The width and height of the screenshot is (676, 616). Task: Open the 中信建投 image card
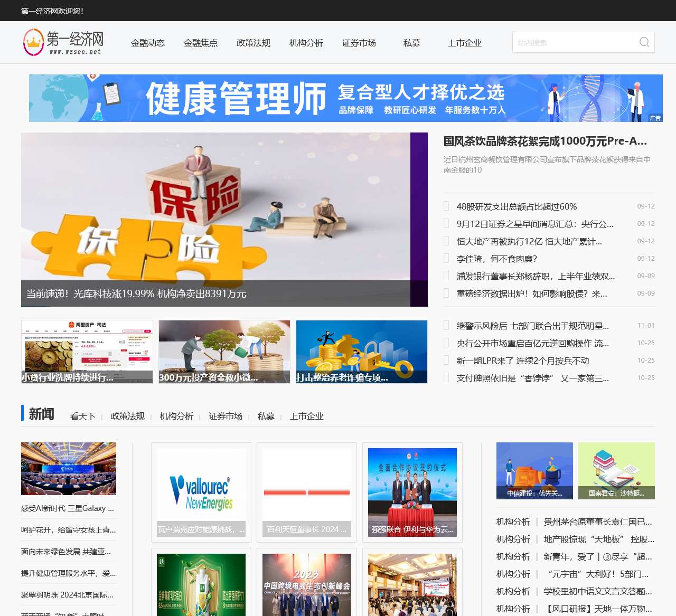(534, 470)
